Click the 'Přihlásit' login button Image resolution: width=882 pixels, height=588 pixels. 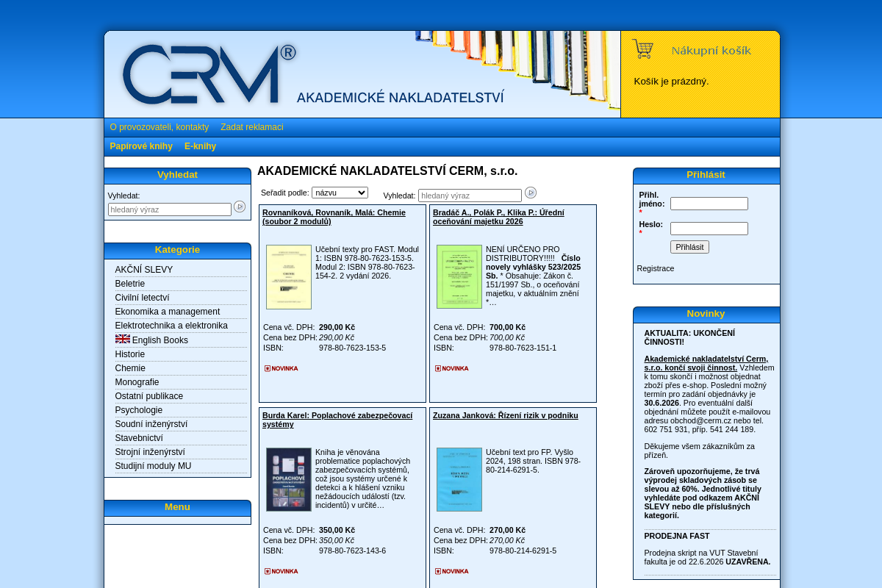[689, 247]
